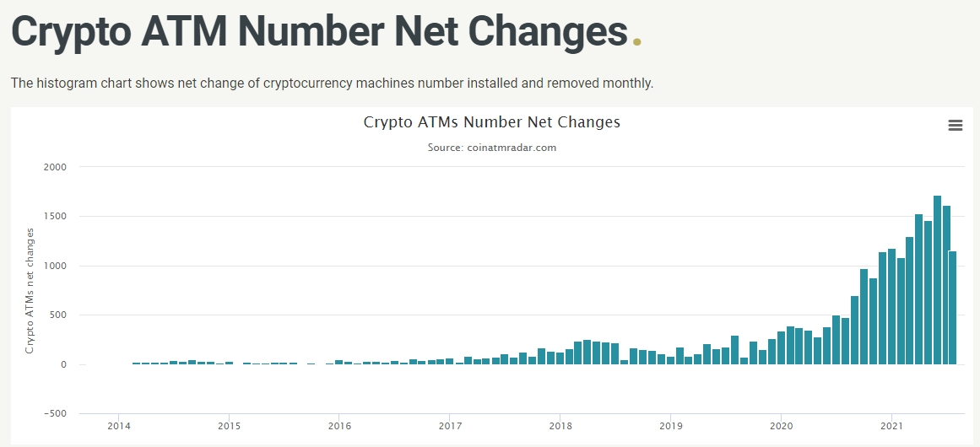
Task: Click the 2019 year label
Action: click(670, 427)
